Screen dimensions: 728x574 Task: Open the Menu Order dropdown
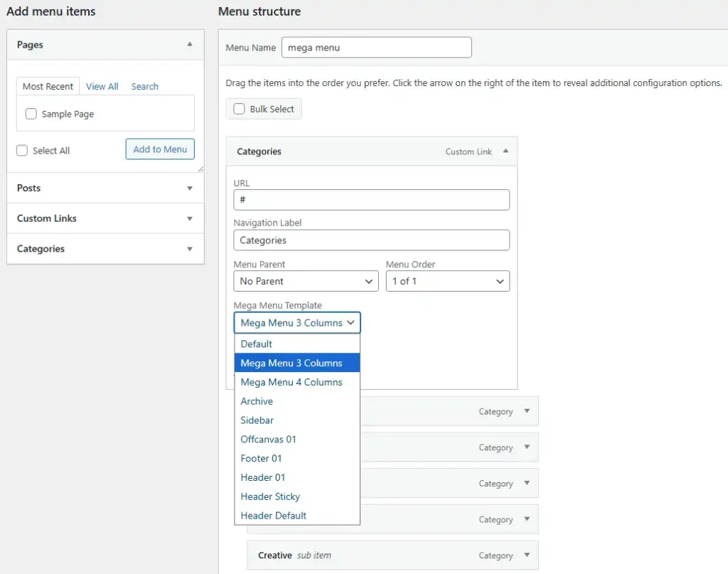point(447,282)
